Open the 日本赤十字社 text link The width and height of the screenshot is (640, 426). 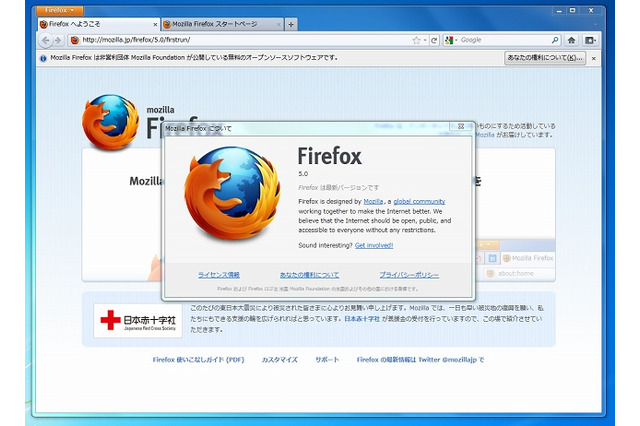362,319
